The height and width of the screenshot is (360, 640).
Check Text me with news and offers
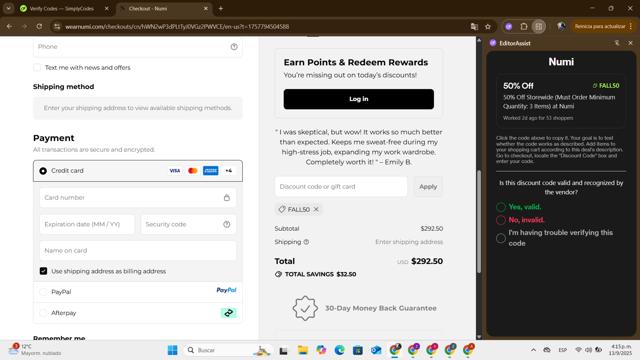pyautogui.click(x=37, y=67)
